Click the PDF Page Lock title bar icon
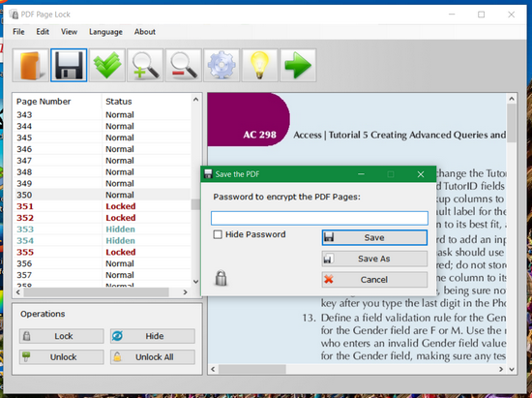This screenshot has width=532, height=398. click(15, 15)
